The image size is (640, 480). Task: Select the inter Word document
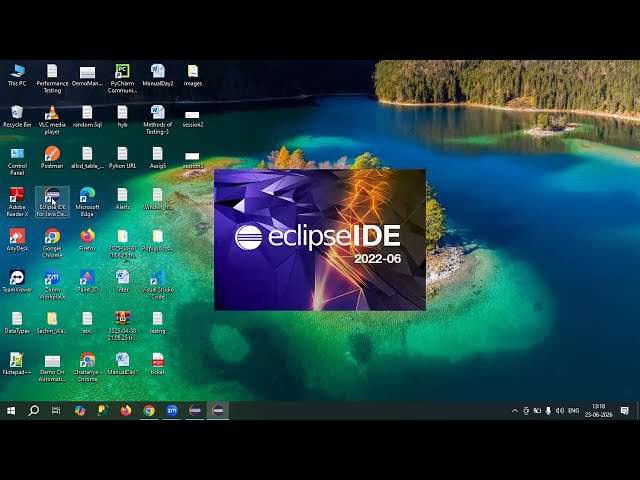tap(122, 282)
